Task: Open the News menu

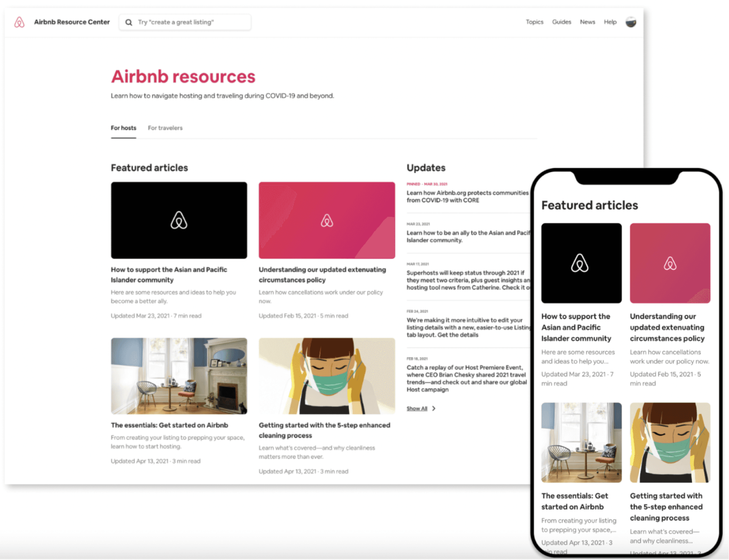Action: [x=587, y=22]
